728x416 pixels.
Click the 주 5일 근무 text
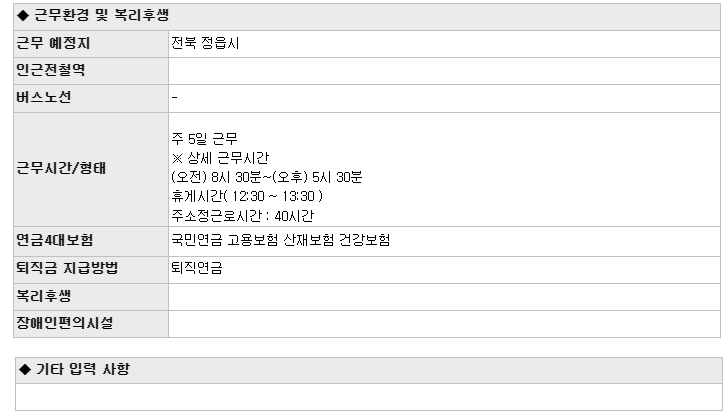[204, 138]
